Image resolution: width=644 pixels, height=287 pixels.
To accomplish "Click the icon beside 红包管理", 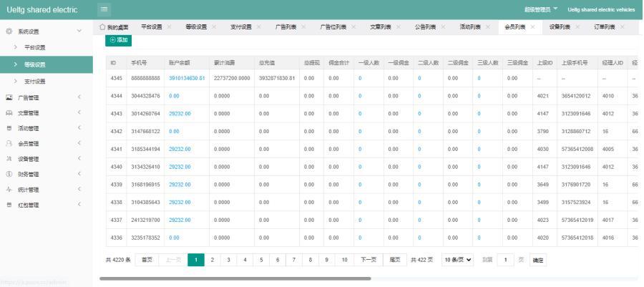I will point(9,205).
